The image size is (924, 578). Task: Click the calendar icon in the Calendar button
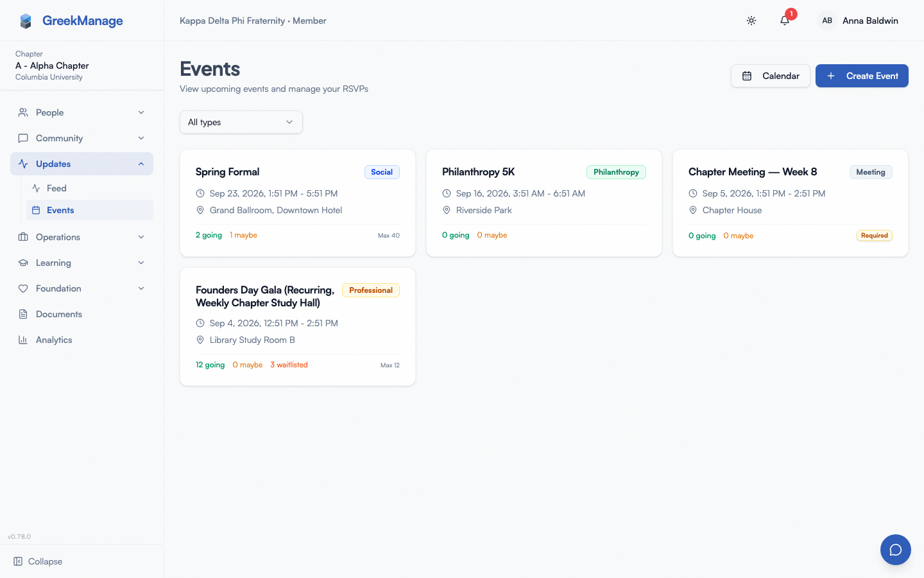[x=747, y=76]
